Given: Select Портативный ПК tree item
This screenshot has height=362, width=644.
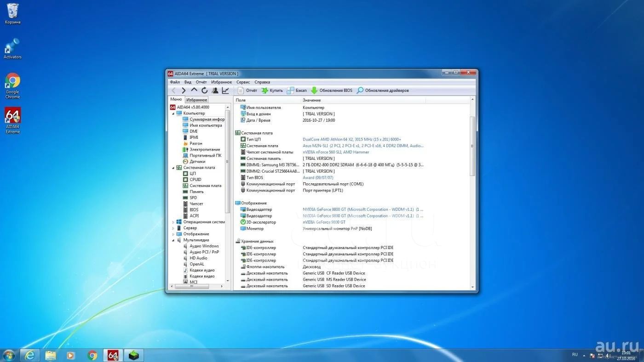Looking at the screenshot, I should point(201,155).
